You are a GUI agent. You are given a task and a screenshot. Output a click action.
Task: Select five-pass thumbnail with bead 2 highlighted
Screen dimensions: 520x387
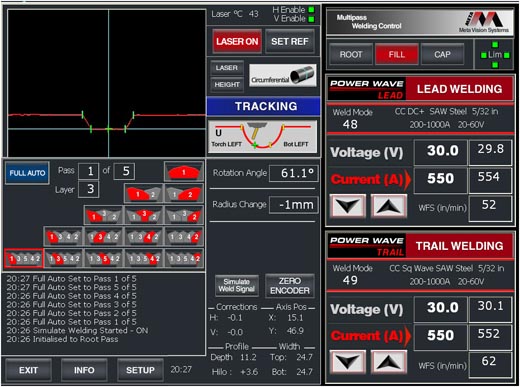click(184, 258)
